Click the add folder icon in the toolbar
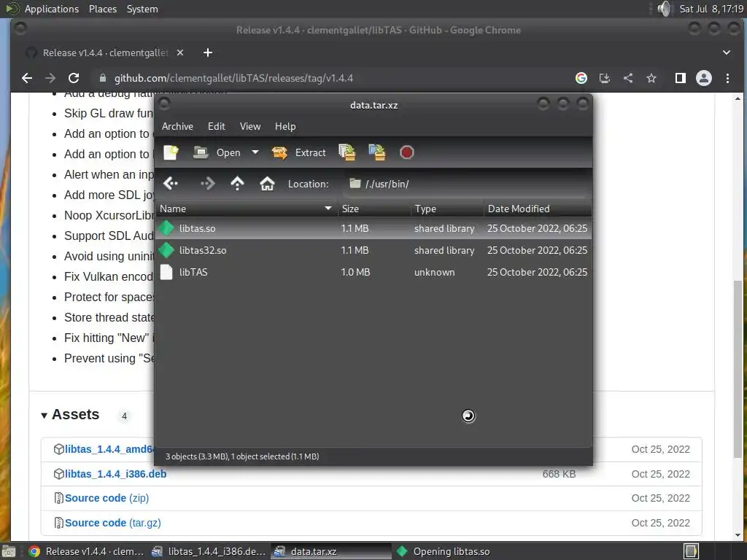 click(377, 152)
